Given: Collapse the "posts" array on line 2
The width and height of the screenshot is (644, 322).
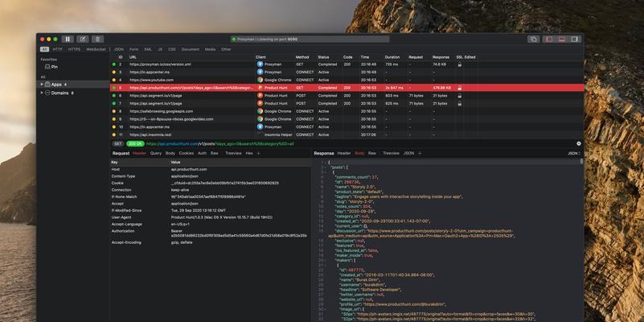Looking at the screenshot, I should pos(327,167).
